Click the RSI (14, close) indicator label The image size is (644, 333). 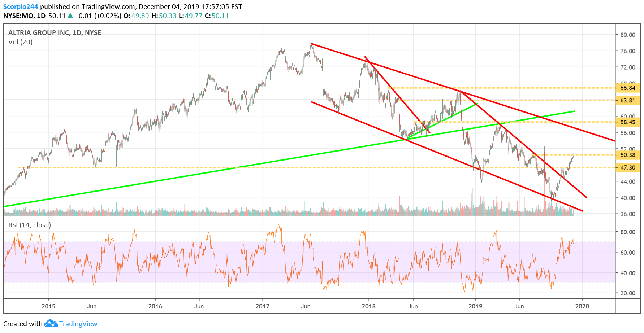[x=30, y=225]
